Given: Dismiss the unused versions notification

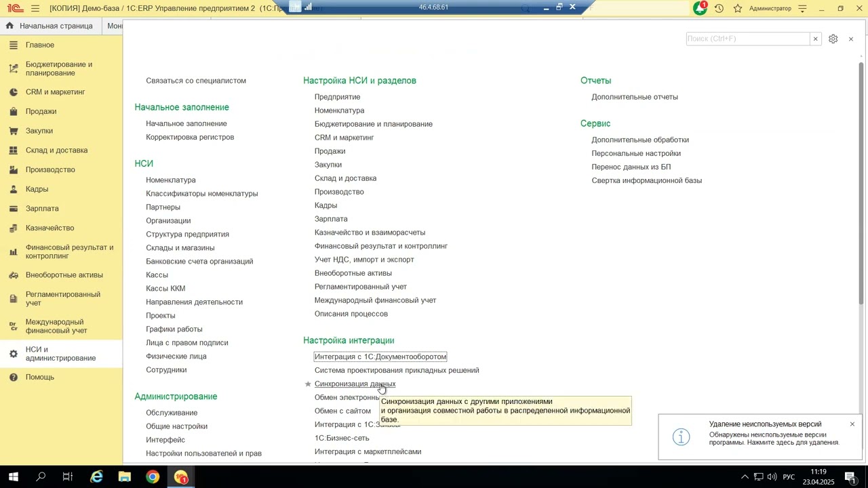Looking at the screenshot, I should tap(852, 424).
